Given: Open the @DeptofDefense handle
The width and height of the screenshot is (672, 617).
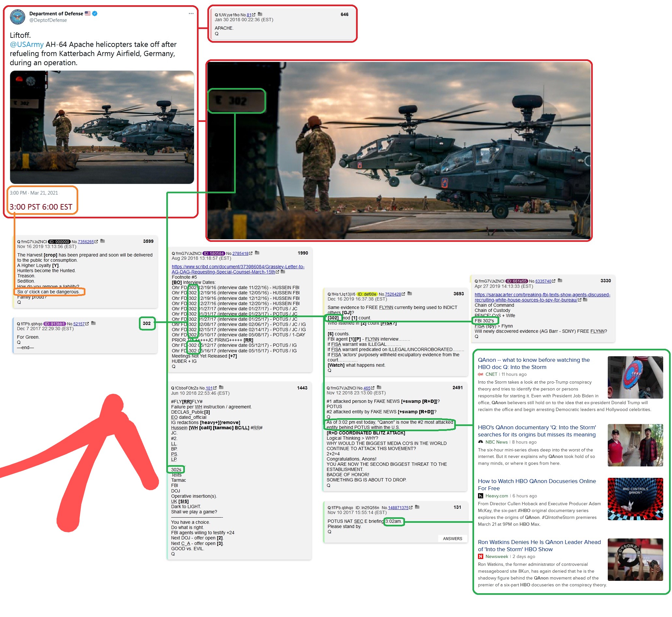Looking at the screenshot, I should (48, 20).
